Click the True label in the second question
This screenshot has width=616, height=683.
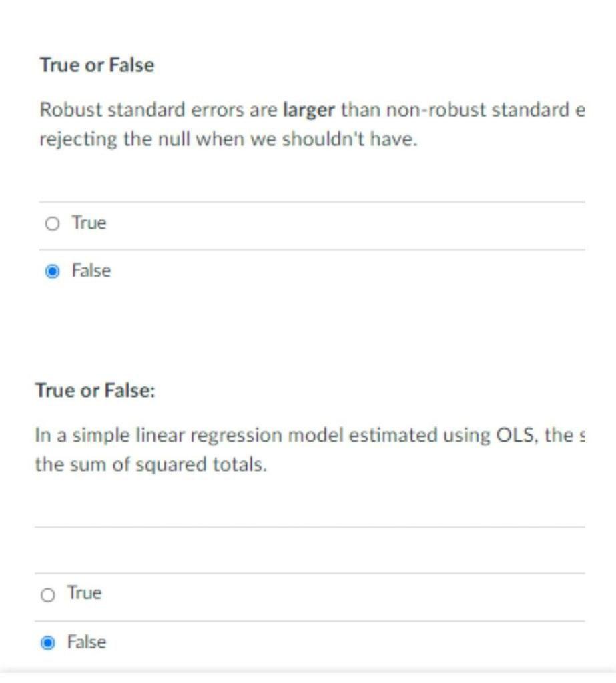pos(85,592)
